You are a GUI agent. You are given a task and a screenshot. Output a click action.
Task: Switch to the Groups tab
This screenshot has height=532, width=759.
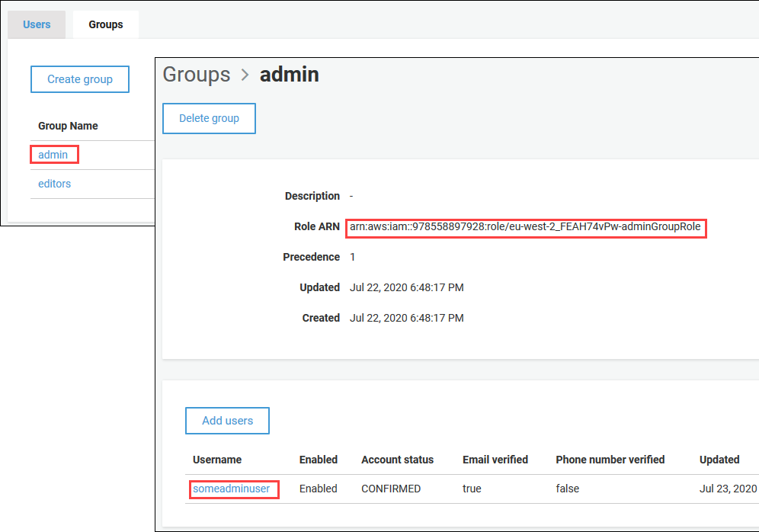(x=105, y=24)
